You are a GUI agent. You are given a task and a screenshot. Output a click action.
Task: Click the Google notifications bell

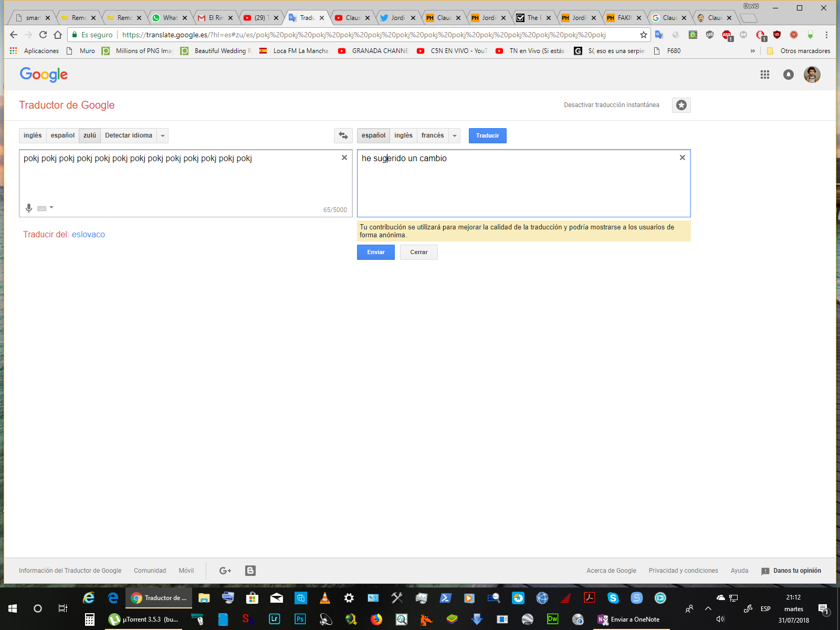tap(788, 75)
